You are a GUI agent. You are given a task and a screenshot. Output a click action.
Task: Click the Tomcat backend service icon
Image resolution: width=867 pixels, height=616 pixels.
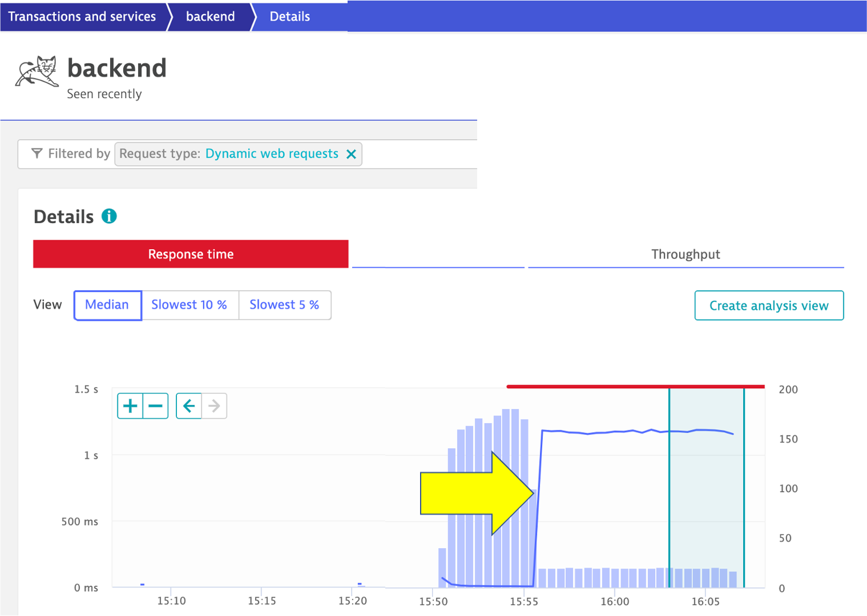pos(37,72)
